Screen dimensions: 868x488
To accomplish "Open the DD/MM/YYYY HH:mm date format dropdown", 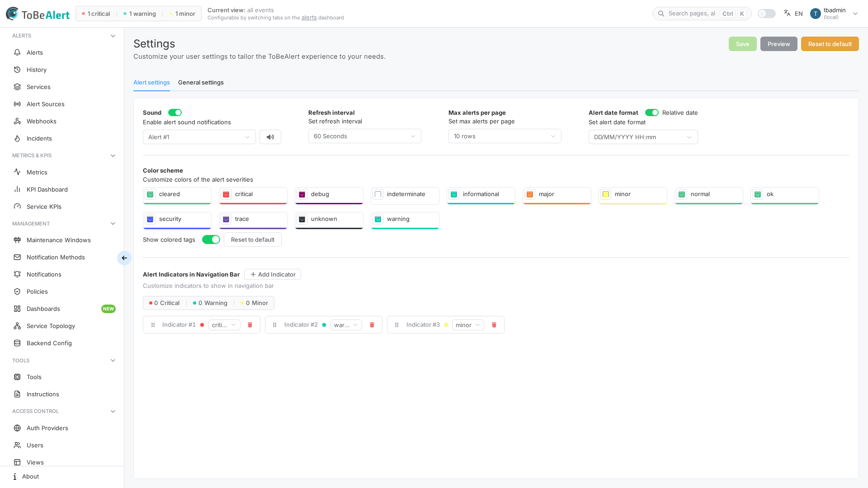I will point(643,137).
